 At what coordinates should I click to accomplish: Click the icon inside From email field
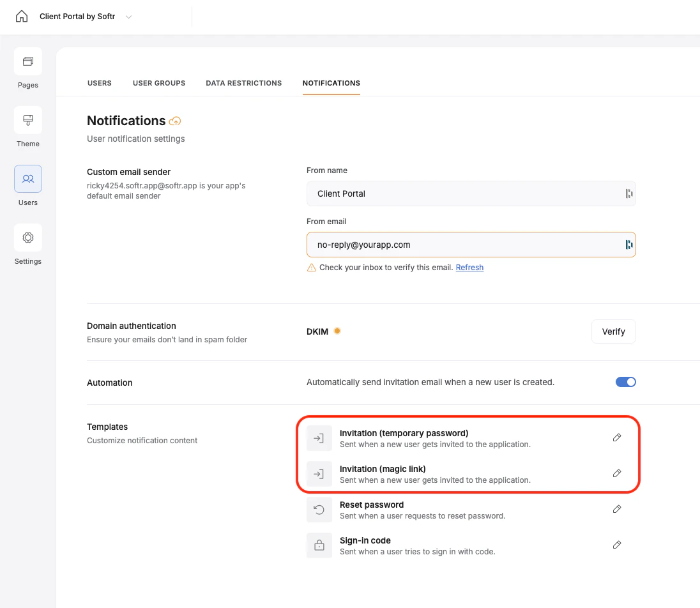coord(628,245)
